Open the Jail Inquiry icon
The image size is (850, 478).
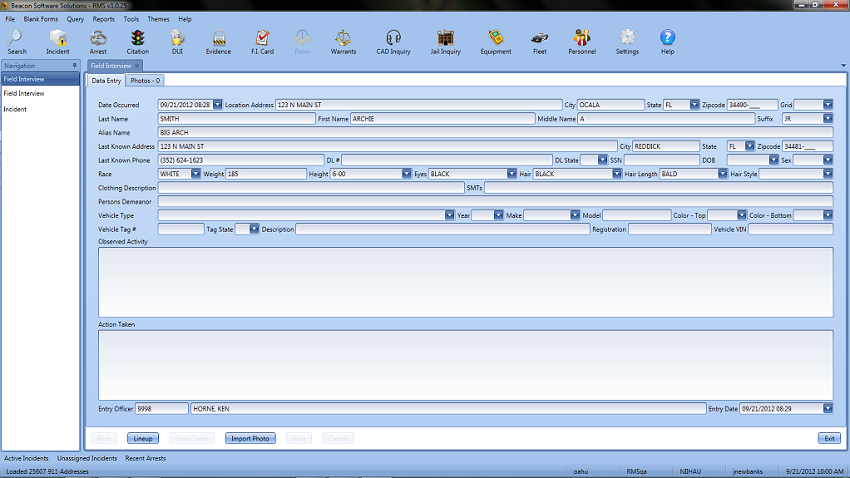[x=445, y=39]
